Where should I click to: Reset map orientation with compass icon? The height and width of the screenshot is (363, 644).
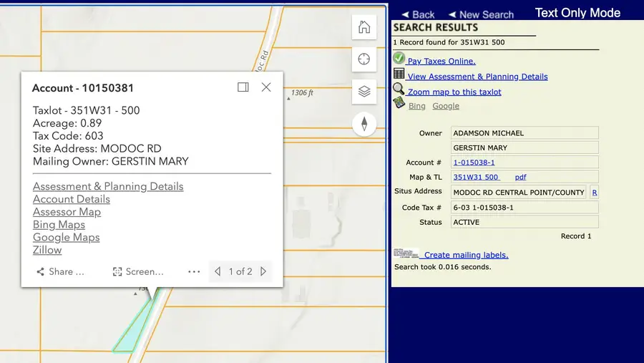click(x=364, y=124)
